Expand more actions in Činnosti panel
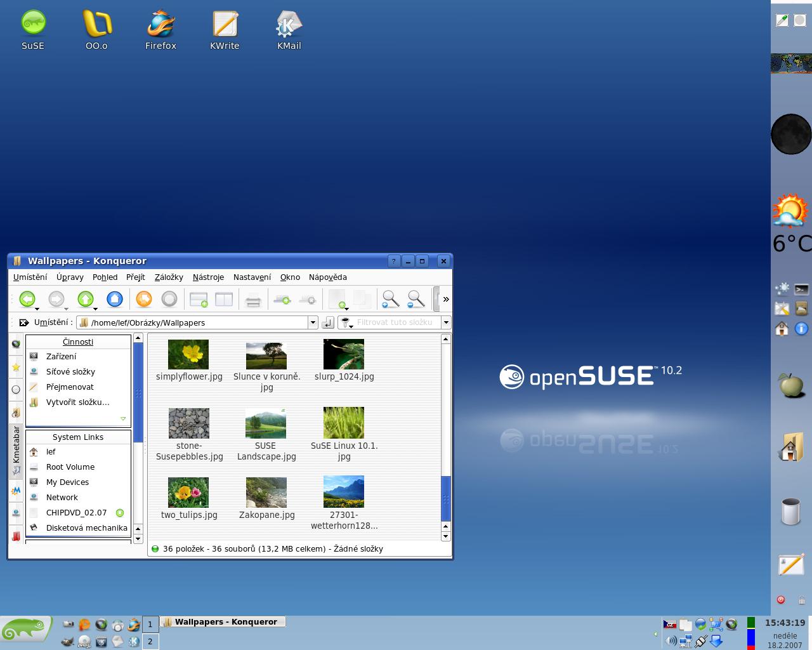 pos(123,418)
